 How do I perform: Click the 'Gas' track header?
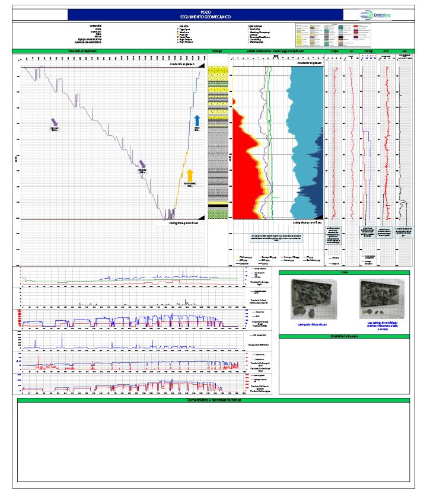[404, 51]
